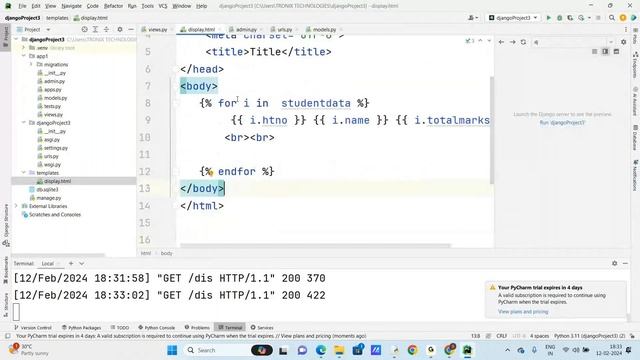Click Select Opened File target icon
The width and height of the screenshot is (640, 360).
pos(84,29)
